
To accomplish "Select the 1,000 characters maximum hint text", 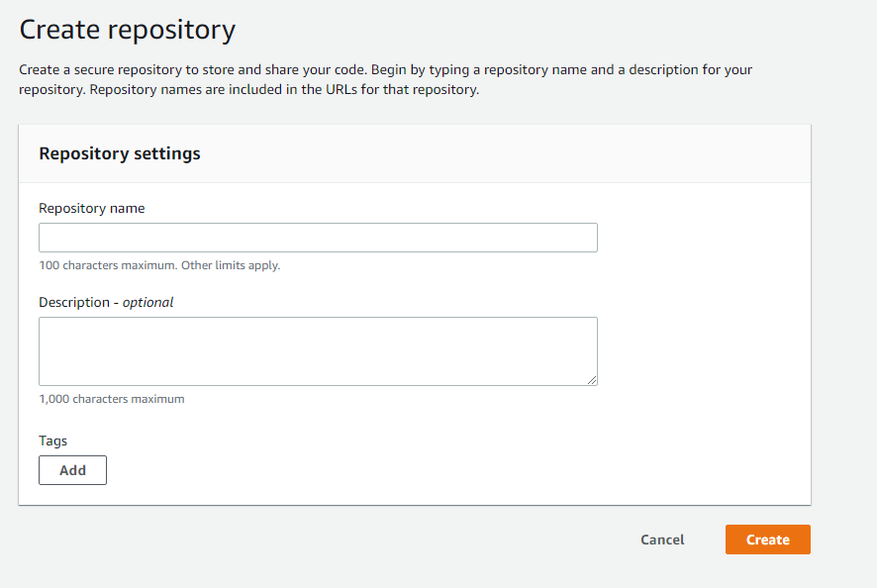I will tap(112, 399).
